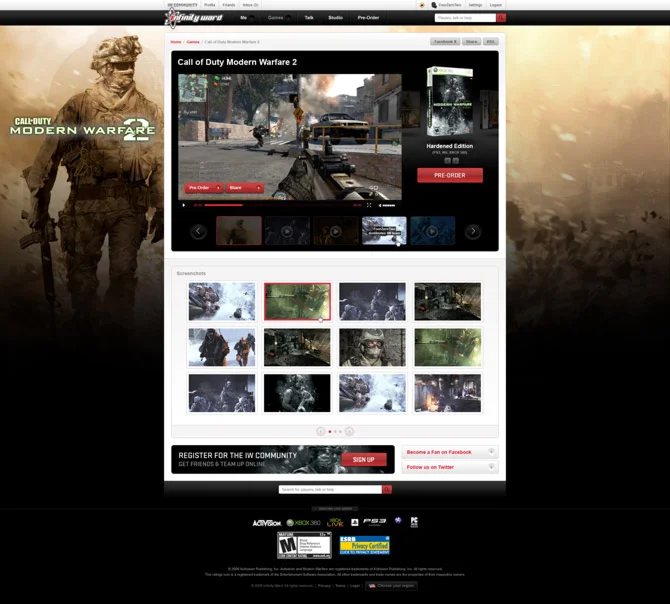Go to next screenshots page arrow
The width and height of the screenshot is (670, 604).
349,431
